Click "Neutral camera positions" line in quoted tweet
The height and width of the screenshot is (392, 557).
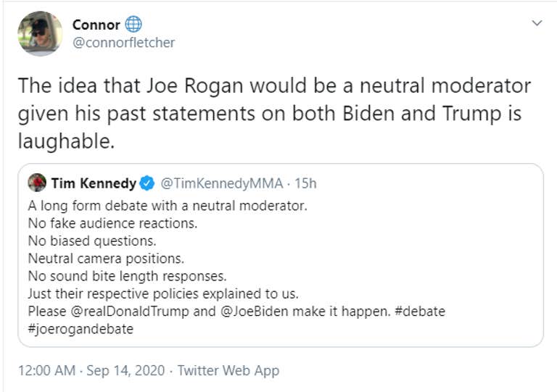point(105,258)
